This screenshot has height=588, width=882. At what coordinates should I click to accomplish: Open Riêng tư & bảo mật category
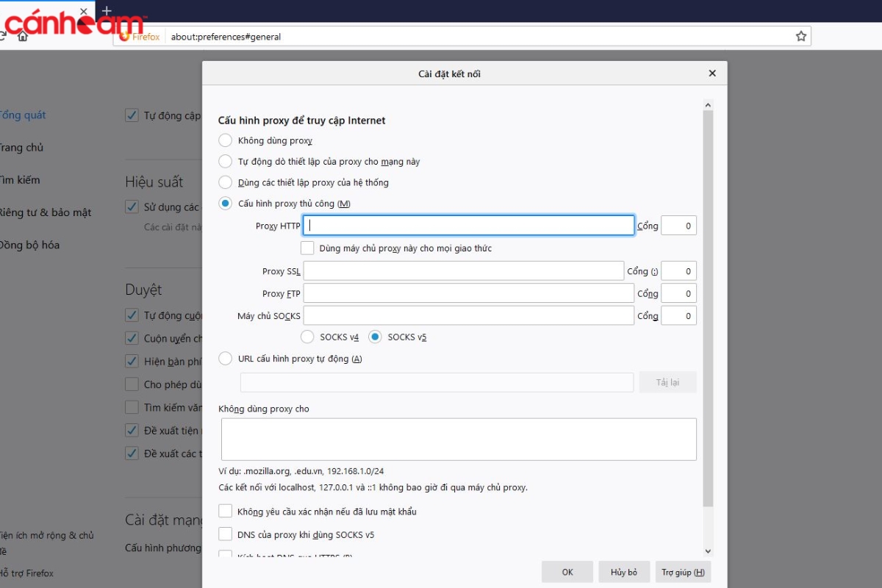click(46, 212)
